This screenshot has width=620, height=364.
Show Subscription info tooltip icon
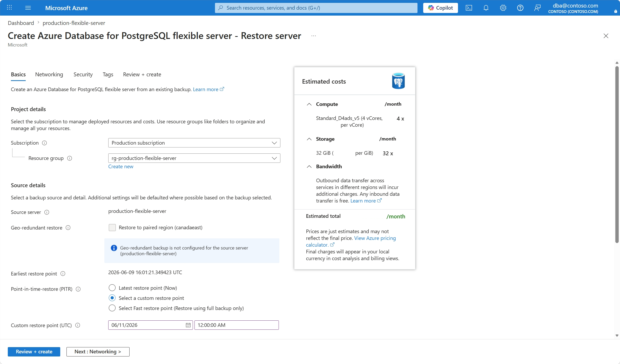click(44, 143)
